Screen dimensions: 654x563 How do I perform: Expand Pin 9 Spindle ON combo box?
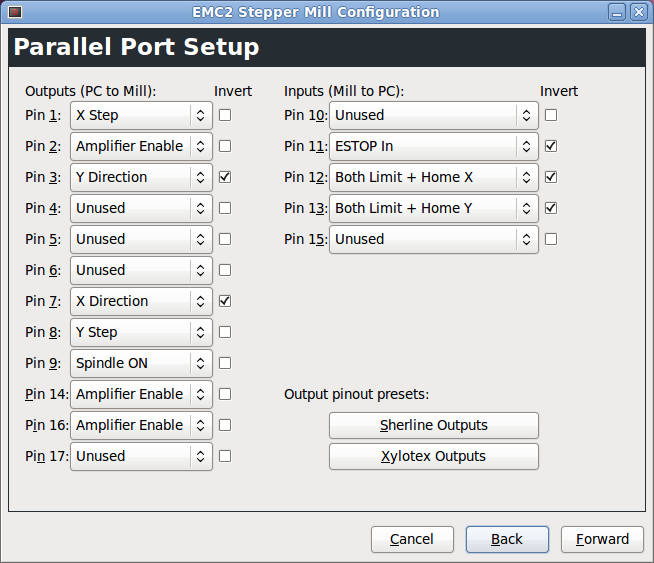click(141, 363)
